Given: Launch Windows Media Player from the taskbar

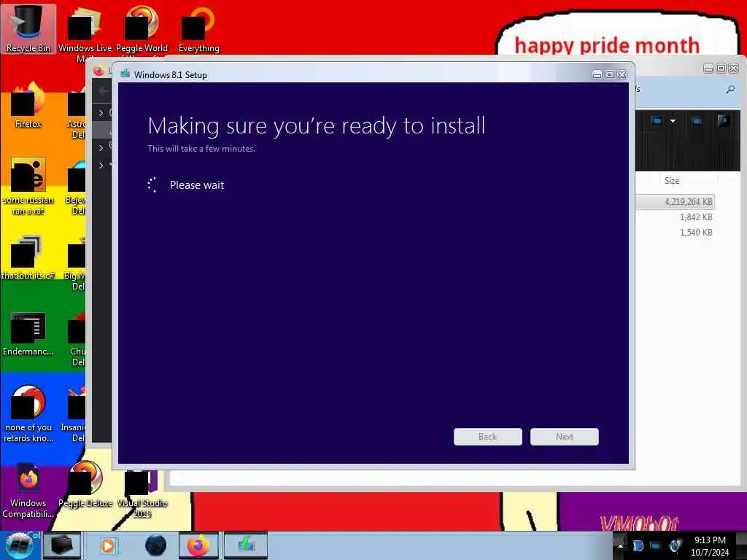Looking at the screenshot, I should pos(108,545).
